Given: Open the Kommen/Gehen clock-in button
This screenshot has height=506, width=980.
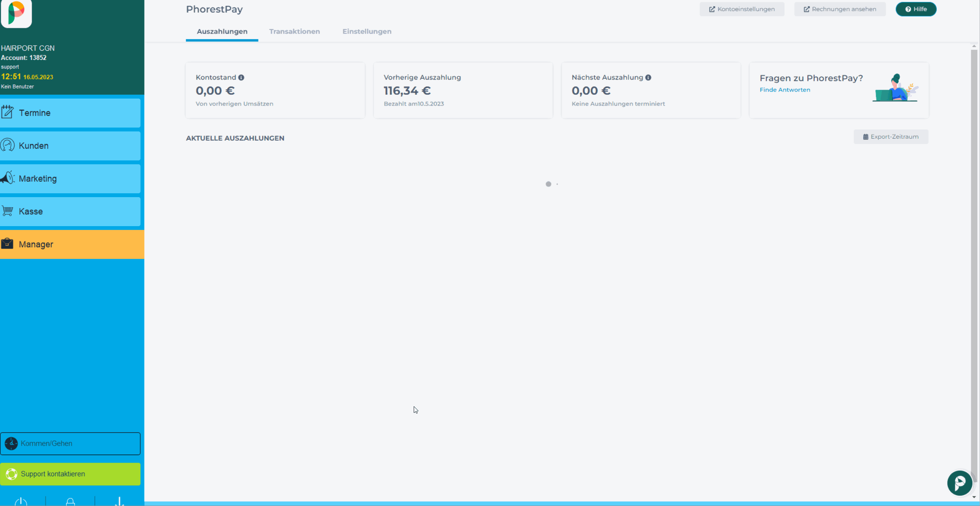Looking at the screenshot, I should 70,443.
